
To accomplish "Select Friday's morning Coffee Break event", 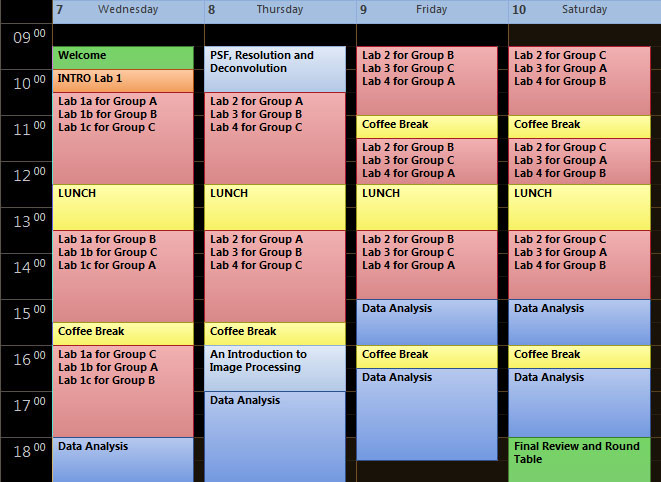I will click(x=428, y=126).
